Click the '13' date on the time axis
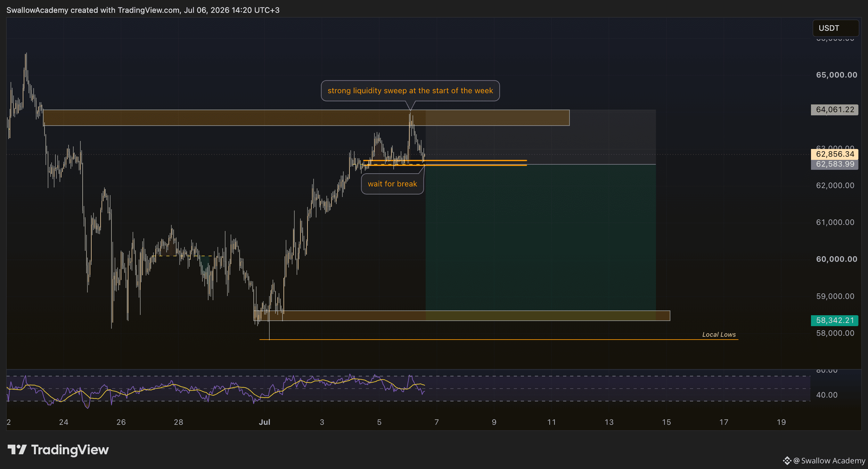 [x=609, y=422]
